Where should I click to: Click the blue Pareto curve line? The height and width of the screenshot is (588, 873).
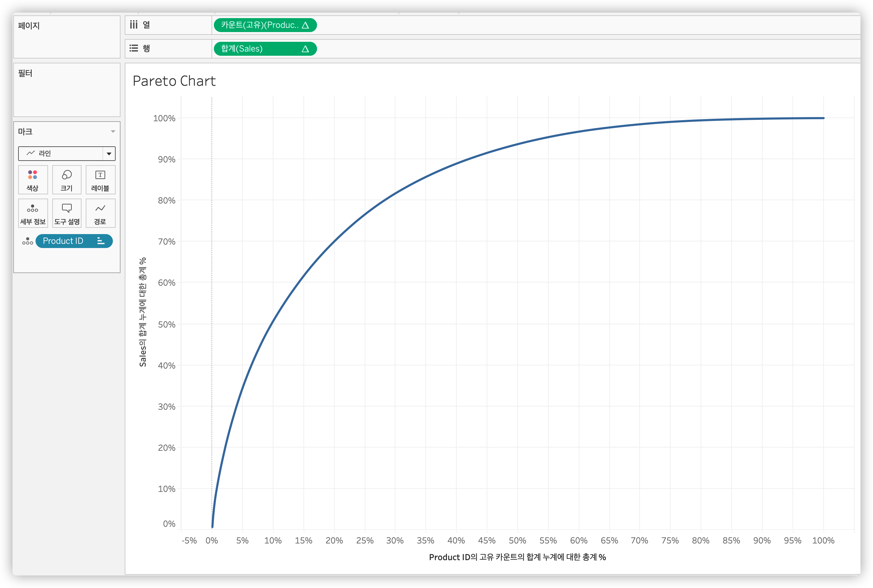pyautogui.click(x=365, y=215)
